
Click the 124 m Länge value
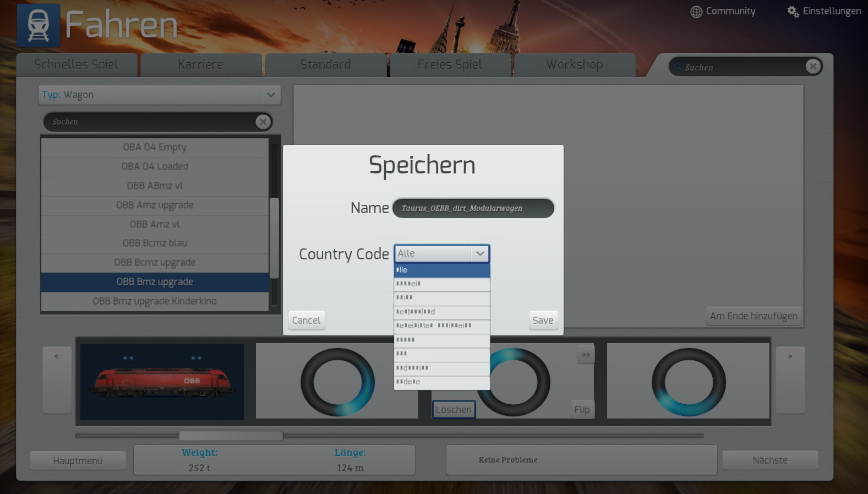coord(350,468)
